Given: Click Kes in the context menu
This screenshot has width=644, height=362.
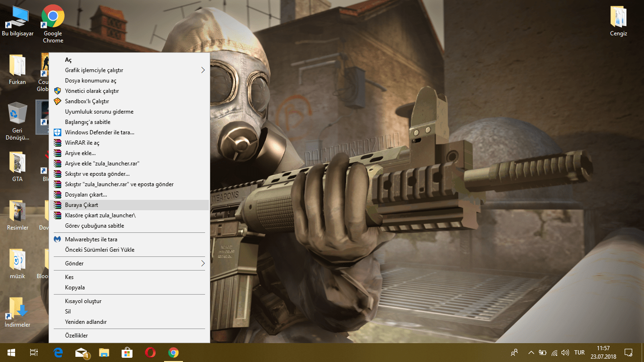Looking at the screenshot, I should (129, 277).
